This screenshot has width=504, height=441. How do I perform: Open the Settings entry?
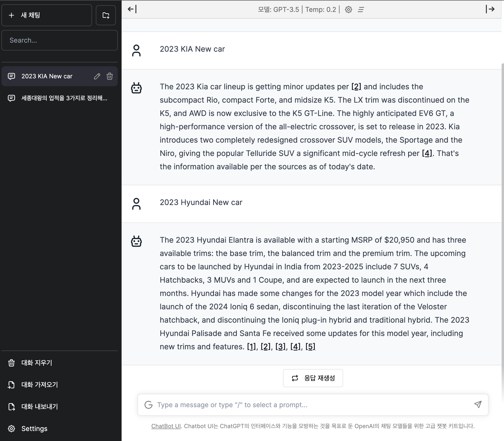coord(34,428)
